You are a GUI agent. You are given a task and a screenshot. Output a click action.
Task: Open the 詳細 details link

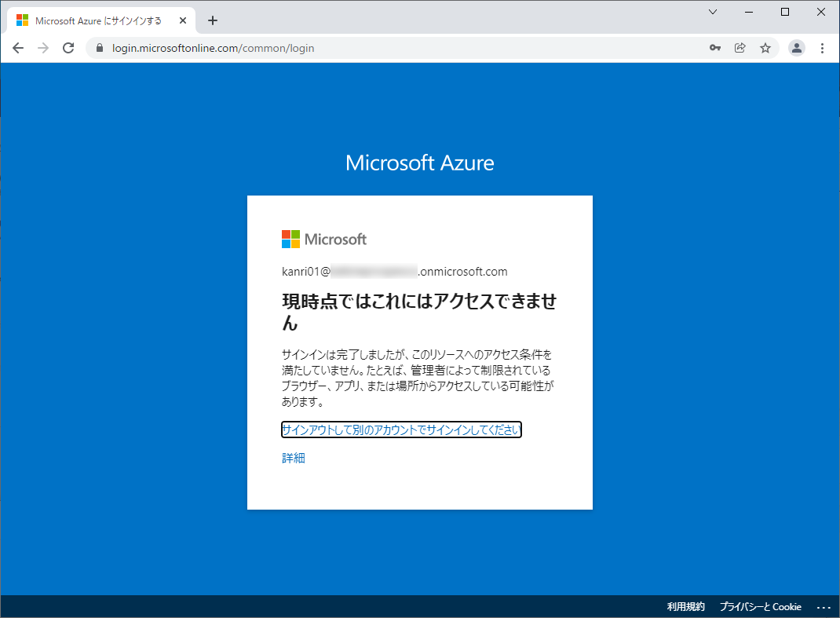(x=293, y=457)
